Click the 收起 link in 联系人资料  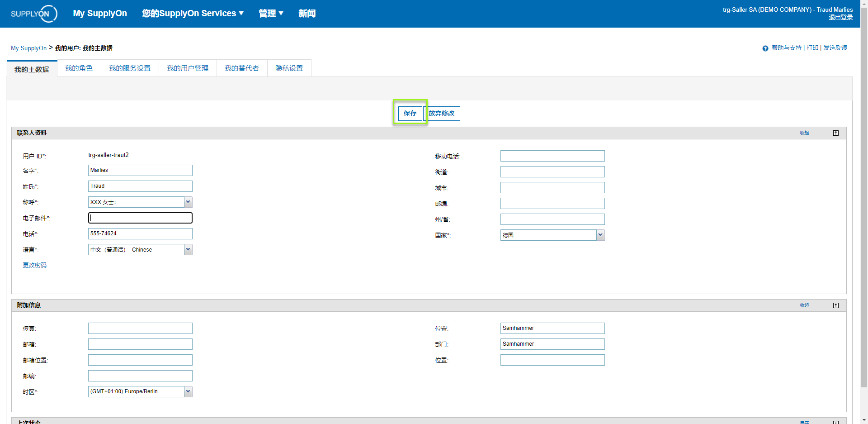804,133
